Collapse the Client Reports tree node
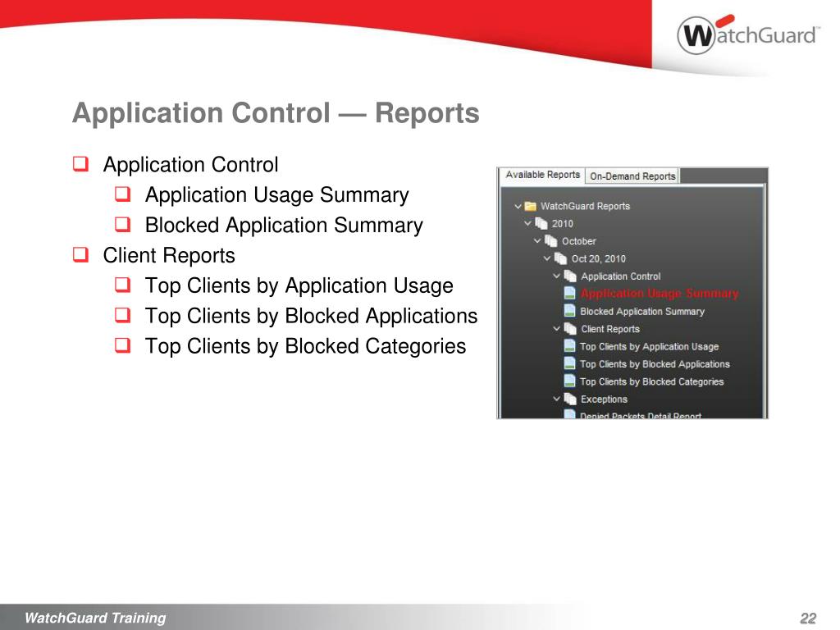 (x=557, y=329)
